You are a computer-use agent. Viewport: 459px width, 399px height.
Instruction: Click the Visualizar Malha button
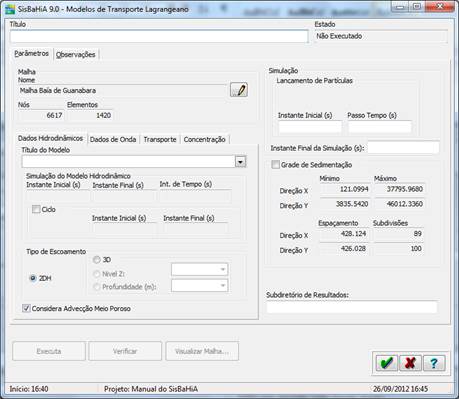pyautogui.click(x=202, y=351)
